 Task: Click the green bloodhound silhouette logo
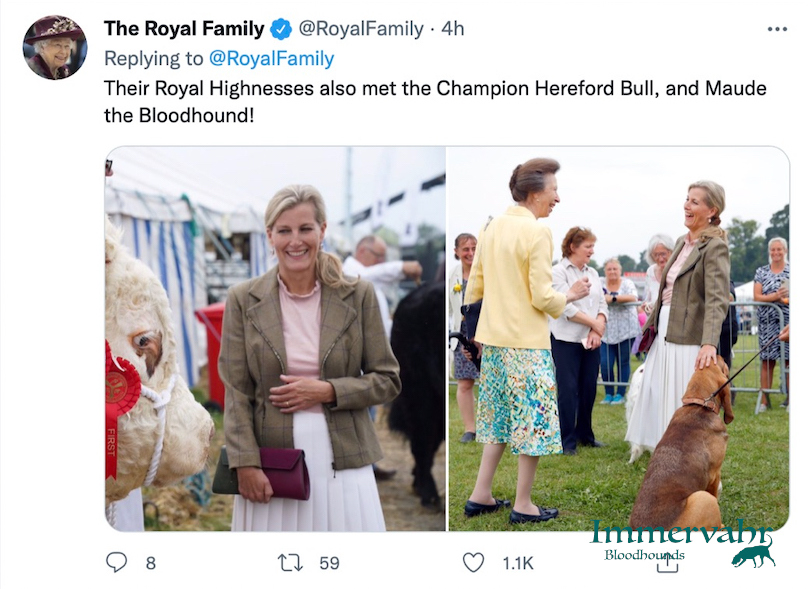(752, 553)
